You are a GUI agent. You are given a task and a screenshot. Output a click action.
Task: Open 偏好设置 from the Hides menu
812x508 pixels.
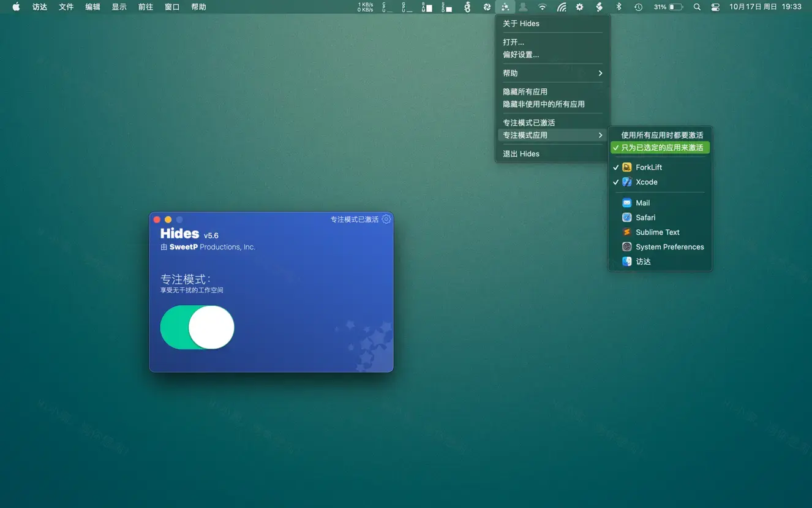521,54
